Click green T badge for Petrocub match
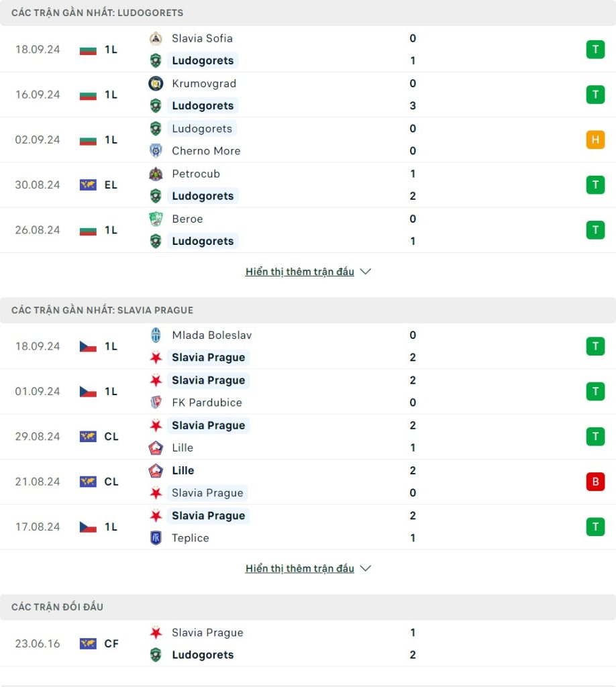This screenshot has height=687, width=616. [x=595, y=185]
